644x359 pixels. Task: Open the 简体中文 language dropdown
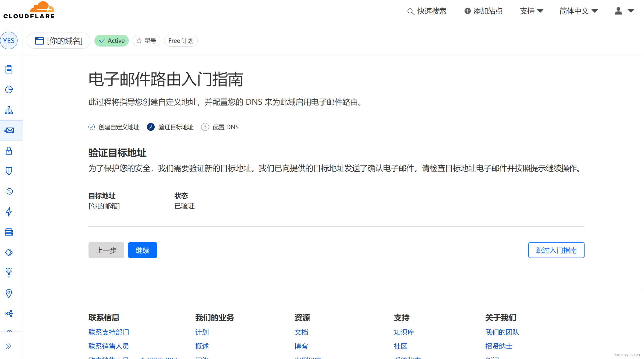pos(578,11)
